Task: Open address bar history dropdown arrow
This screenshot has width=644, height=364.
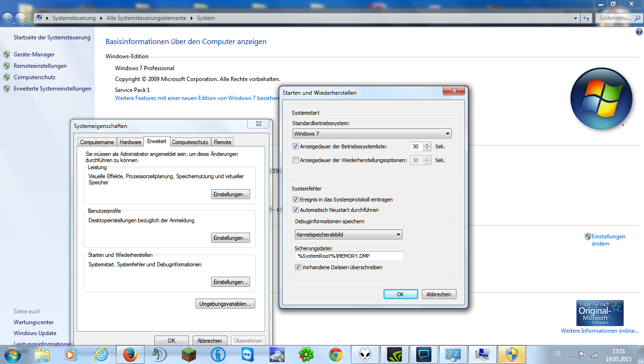Action: pyautogui.click(x=576, y=18)
